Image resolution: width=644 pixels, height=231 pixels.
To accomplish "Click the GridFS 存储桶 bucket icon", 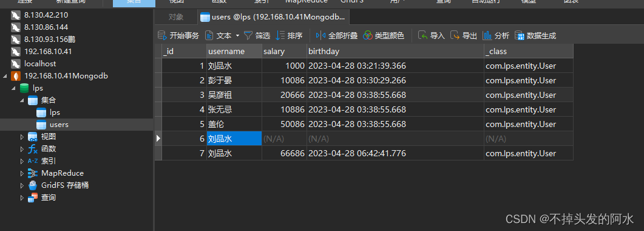I will [x=33, y=185].
